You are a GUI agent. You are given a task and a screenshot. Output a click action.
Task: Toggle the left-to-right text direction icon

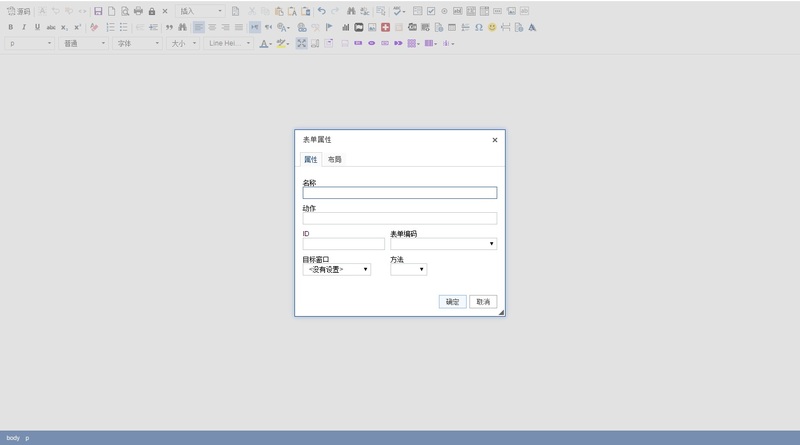pyautogui.click(x=255, y=27)
